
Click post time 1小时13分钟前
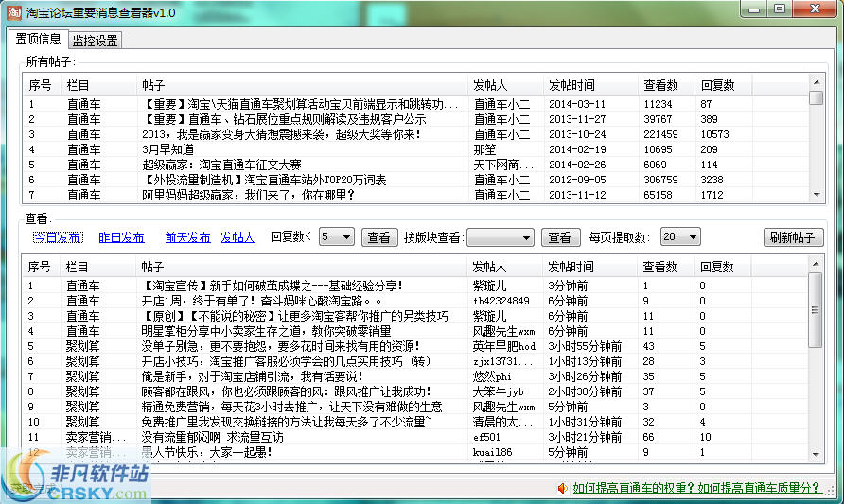[585, 361]
